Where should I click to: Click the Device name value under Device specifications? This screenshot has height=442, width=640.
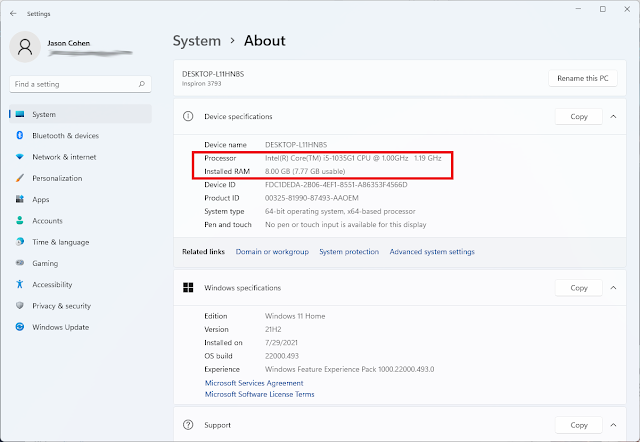click(296, 144)
